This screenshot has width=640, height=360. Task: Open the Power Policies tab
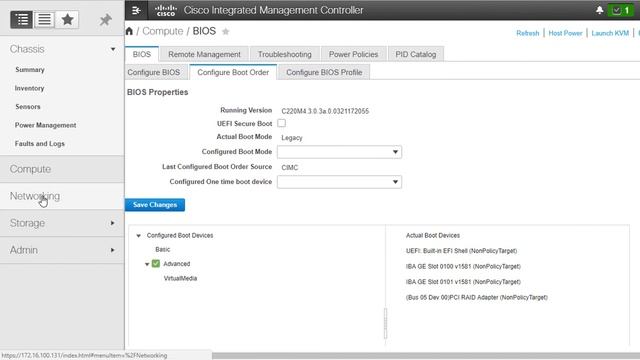point(353,54)
